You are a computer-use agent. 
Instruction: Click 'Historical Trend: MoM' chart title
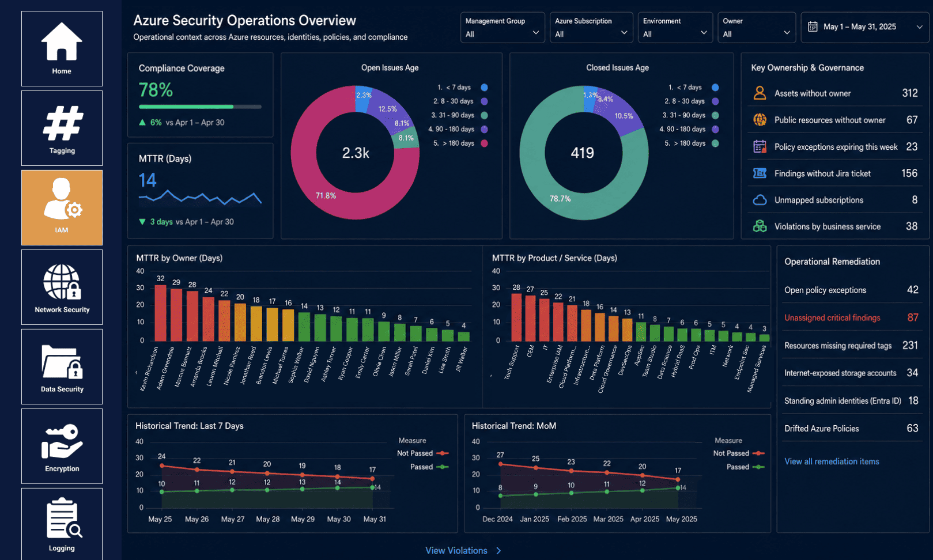click(514, 426)
